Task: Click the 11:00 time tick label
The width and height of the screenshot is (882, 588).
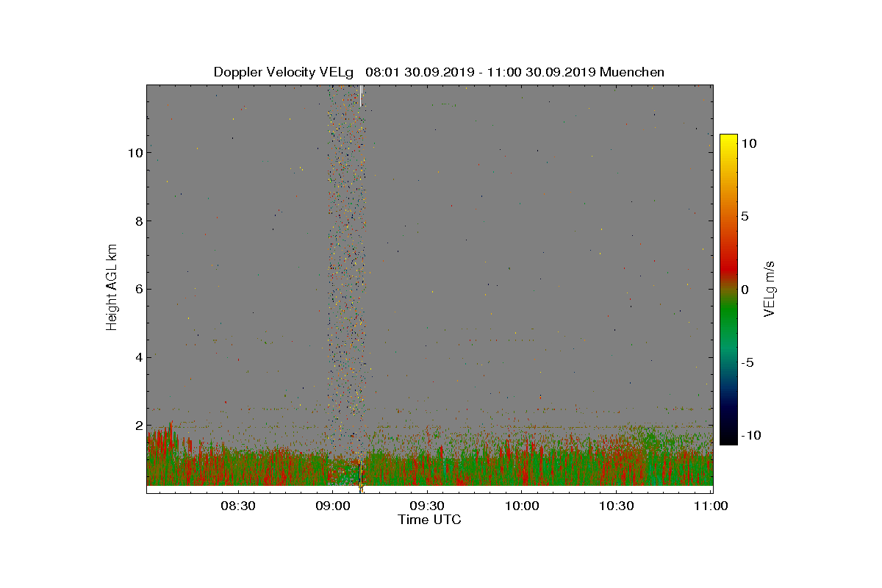Action: click(711, 506)
